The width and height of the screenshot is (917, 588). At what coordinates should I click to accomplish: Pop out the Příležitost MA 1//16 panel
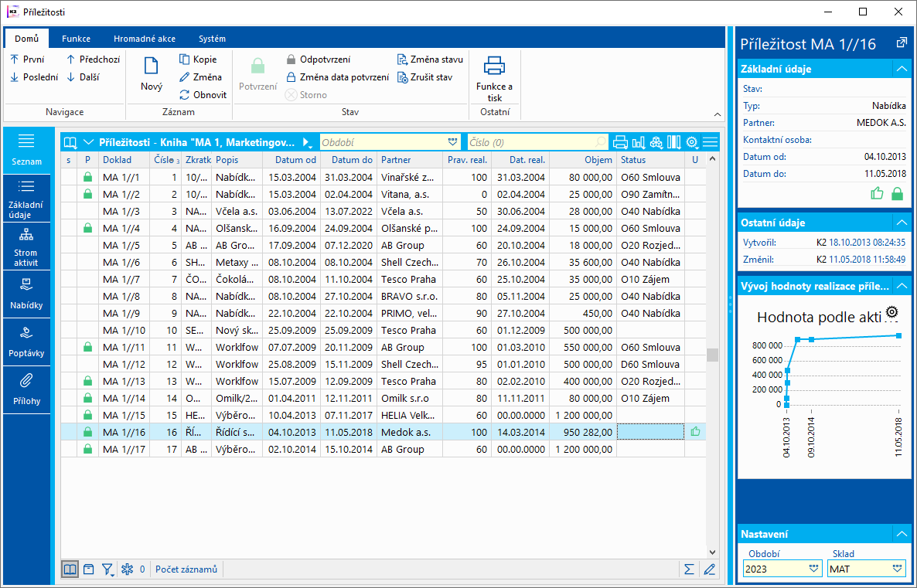pyautogui.click(x=901, y=43)
